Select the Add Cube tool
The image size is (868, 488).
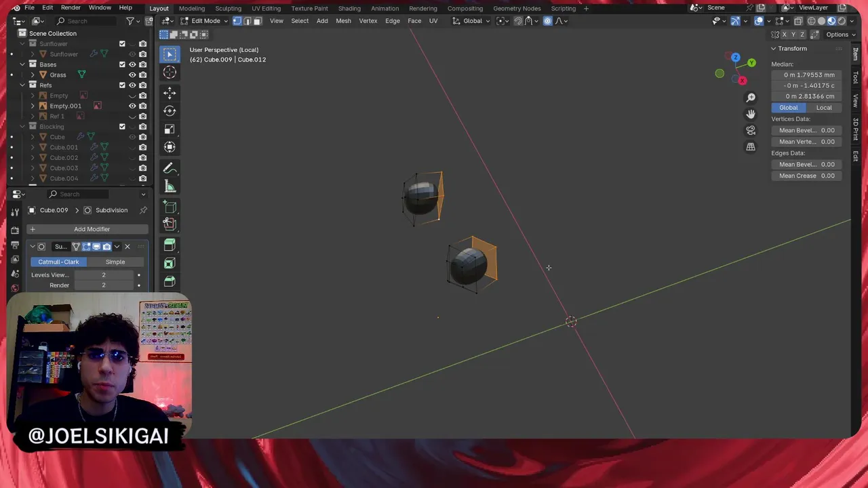tap(170, 207)
